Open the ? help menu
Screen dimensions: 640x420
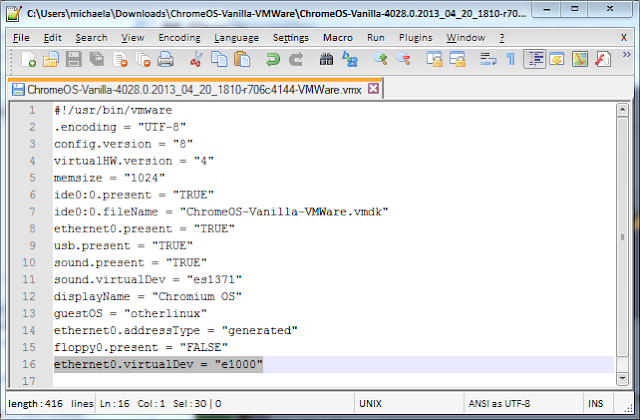tap(502, 38)
